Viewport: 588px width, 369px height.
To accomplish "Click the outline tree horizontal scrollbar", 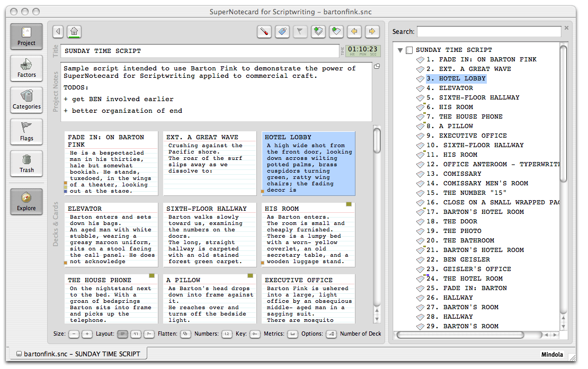I will click(x=460, y=335).
